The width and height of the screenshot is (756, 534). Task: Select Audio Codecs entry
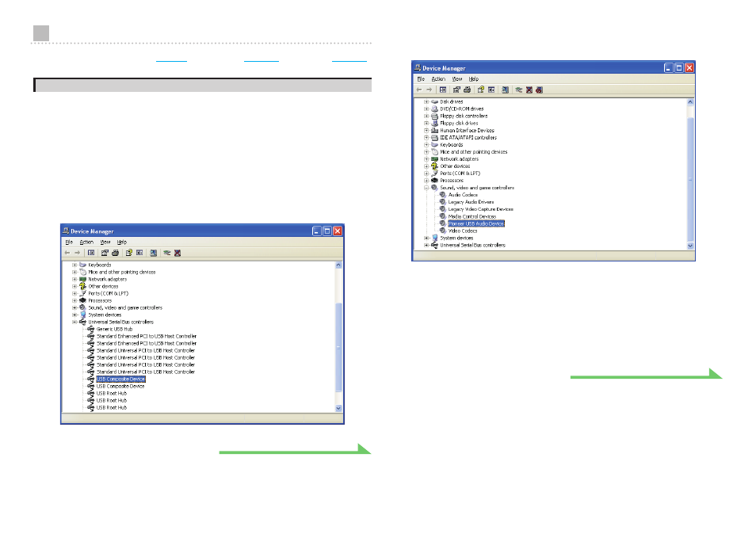pos(463,195)
